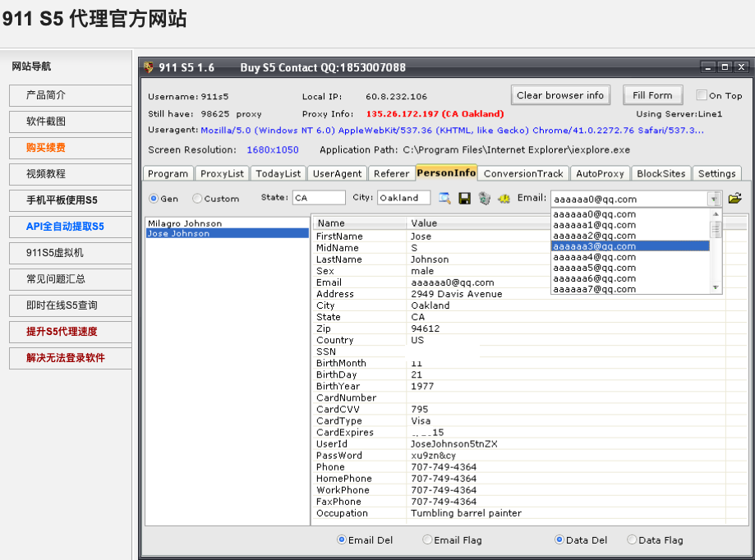
Task: Choose the Email Flag radio option
Action: [x=427, y=540]
